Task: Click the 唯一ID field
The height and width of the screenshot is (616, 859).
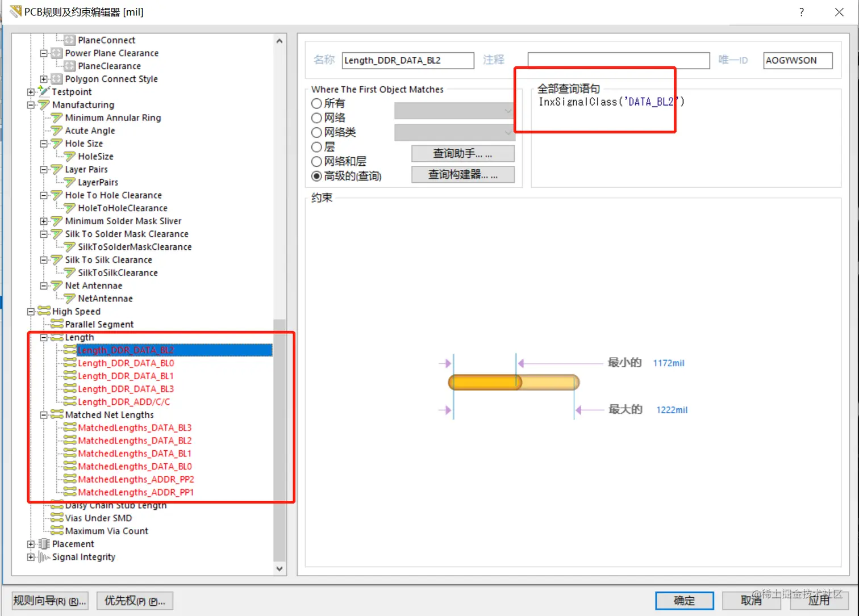Action: [x=798, y=60]
